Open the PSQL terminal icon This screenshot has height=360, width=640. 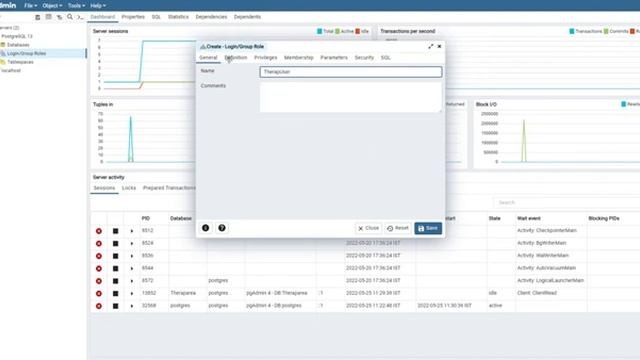click(80, 17)
